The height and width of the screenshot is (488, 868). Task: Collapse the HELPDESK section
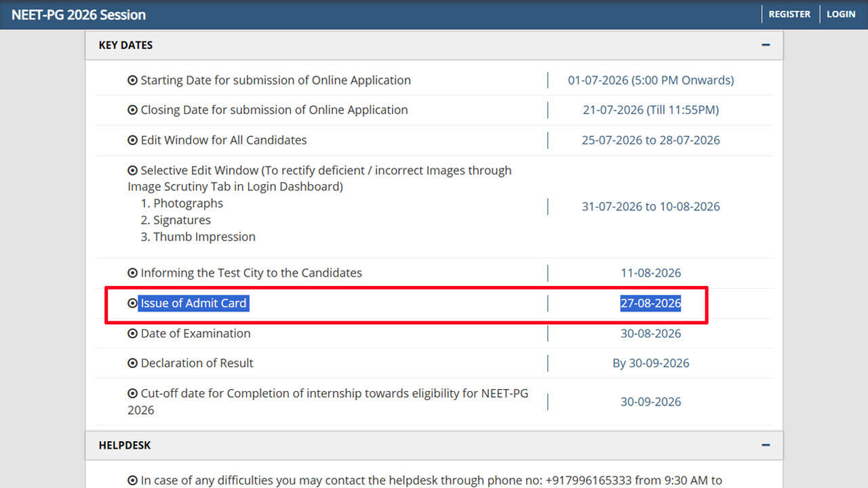pyautogui.click(x=766, y=445)
